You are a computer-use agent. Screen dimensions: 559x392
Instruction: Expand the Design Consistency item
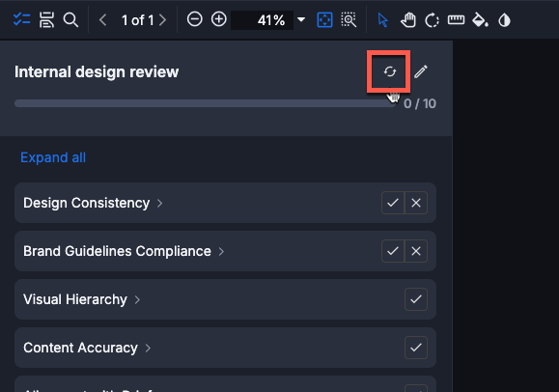[x=159, y=204]
